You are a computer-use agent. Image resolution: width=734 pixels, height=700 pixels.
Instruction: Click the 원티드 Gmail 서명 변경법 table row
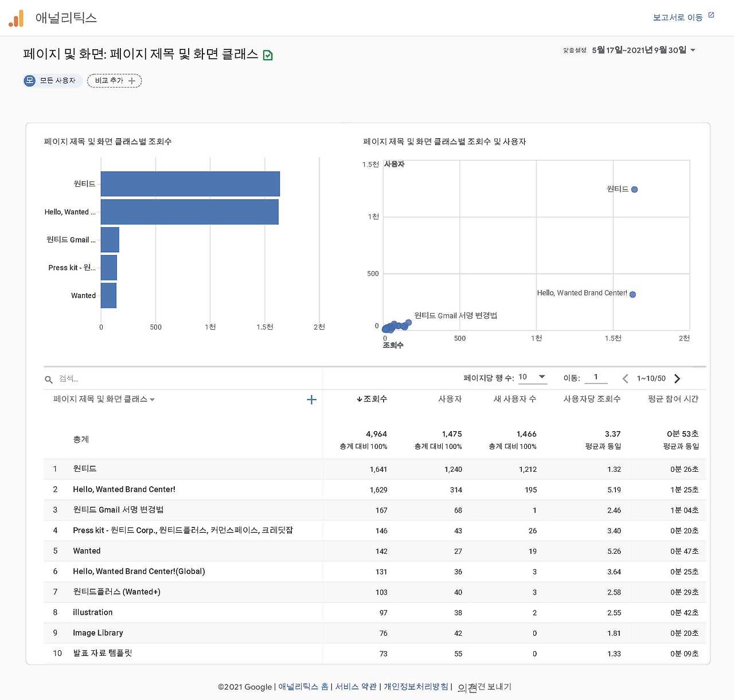(375, 510)
